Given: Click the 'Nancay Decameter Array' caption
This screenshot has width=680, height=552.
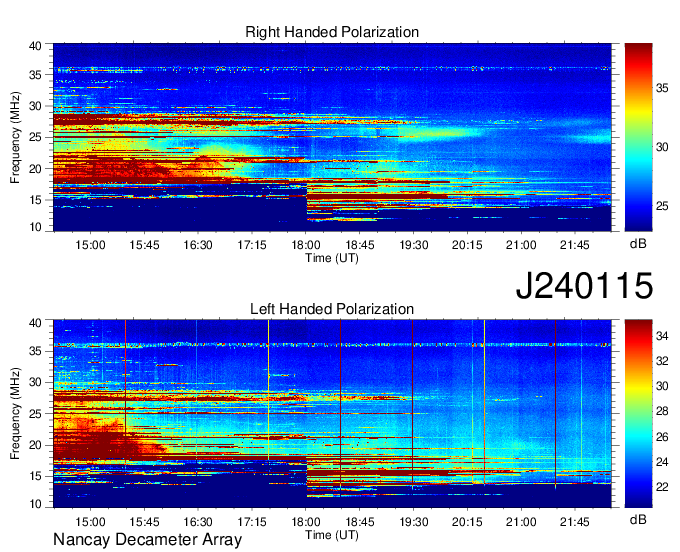Looking at the screenshot, I should point(147,540).
